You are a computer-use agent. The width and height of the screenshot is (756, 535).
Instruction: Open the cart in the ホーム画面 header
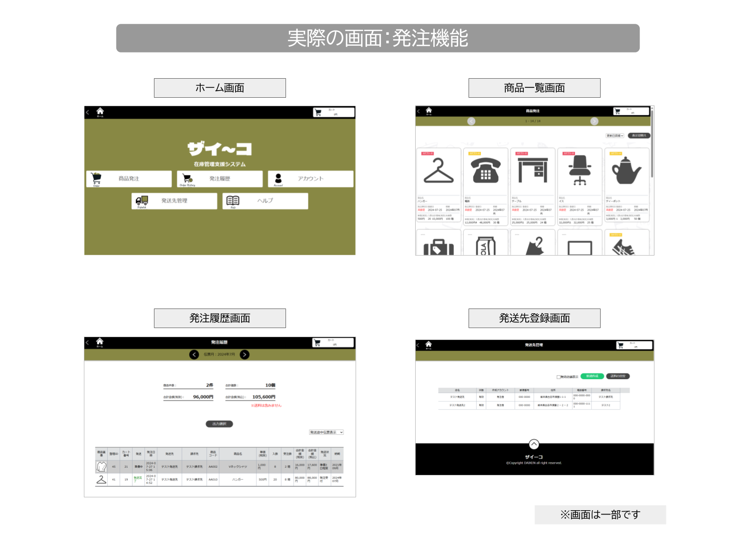click(x=334, y=113)
